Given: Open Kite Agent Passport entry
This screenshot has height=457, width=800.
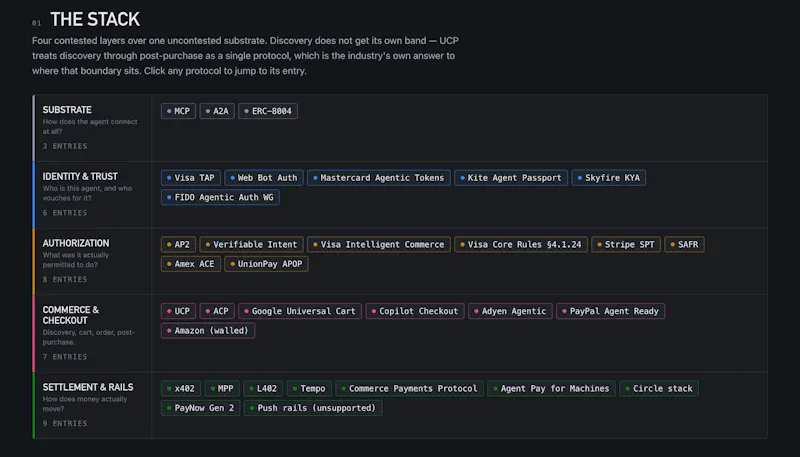Looking at the screenshot, I should tap(511, 178).
